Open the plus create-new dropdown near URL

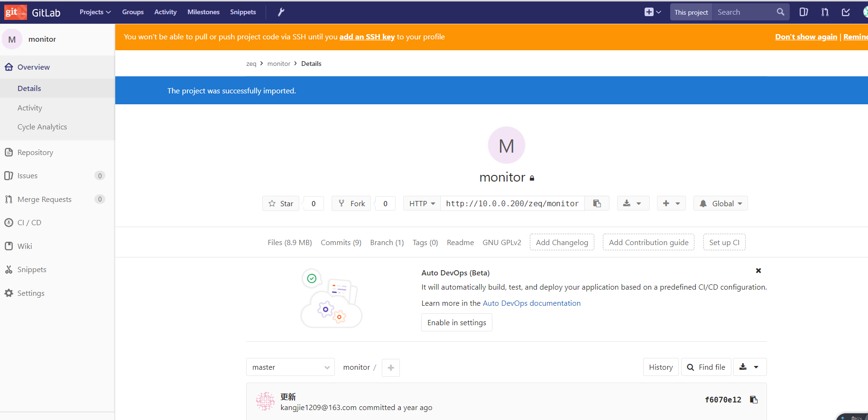point(671,203)
